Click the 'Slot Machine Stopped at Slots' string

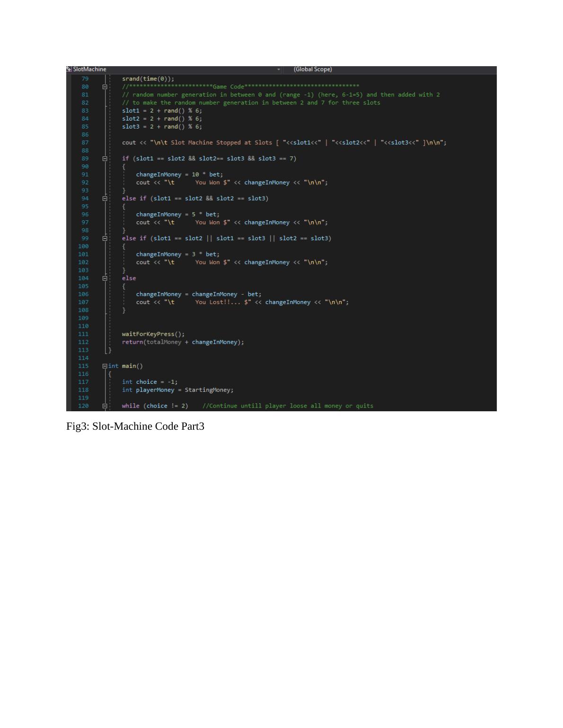(x=221, y=143)
